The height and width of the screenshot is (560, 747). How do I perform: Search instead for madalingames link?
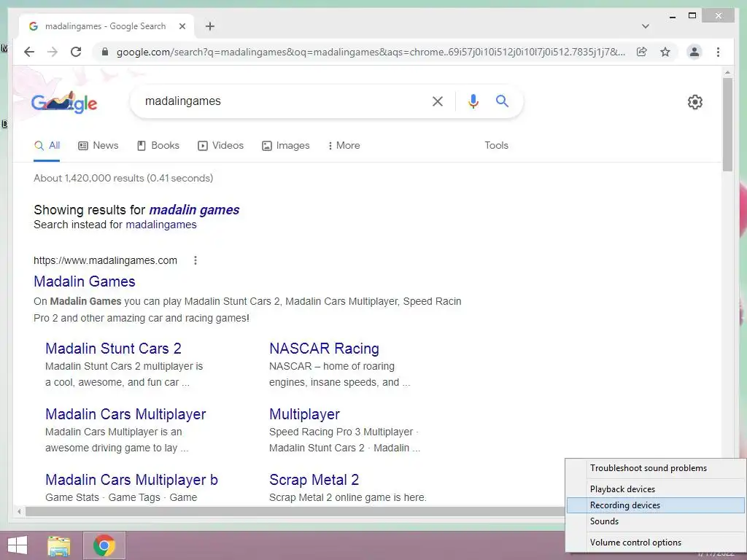pyautogui.click(x=161, y=225)
